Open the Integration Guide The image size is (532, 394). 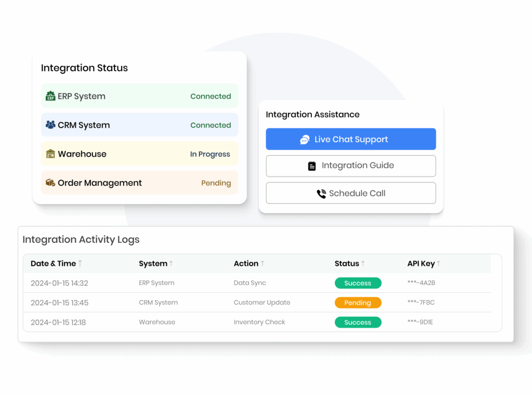click(351, 166)
